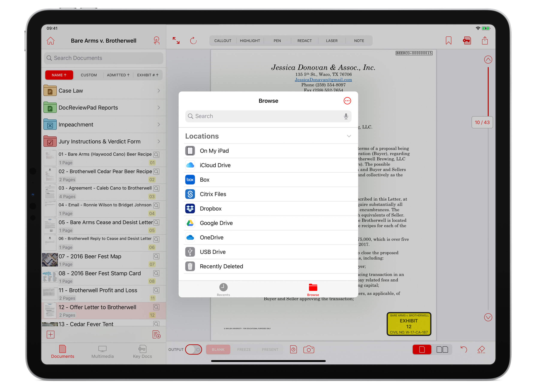The width and height of the screenshot is (536, 392).
Task: Open the timer clock icon
Action: tap(294, 349)
